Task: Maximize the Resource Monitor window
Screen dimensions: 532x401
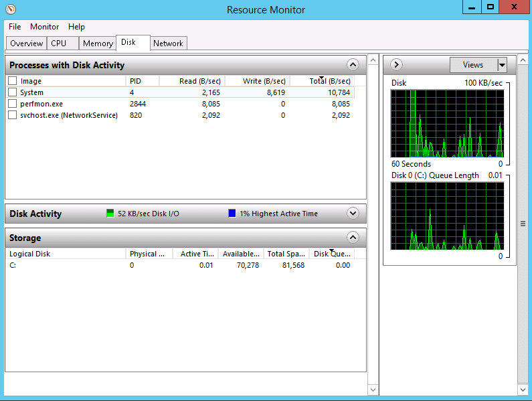Action: tap(491, 7)
